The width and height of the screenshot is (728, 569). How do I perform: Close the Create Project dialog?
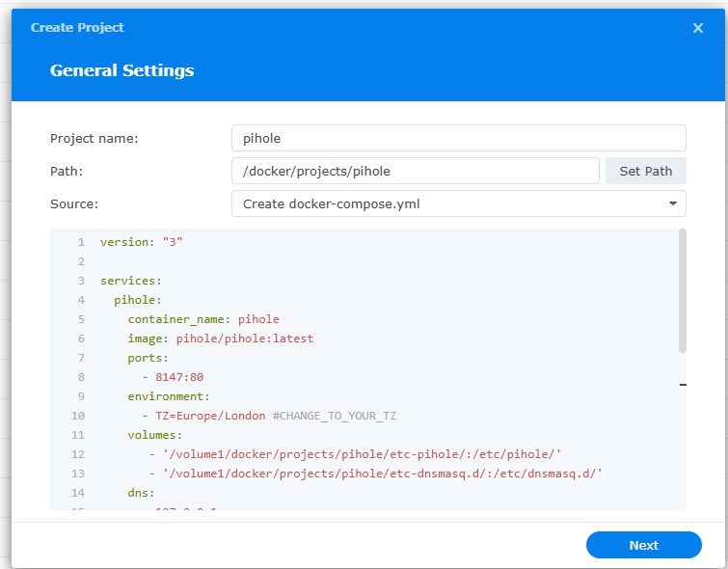tap(698, 28)
